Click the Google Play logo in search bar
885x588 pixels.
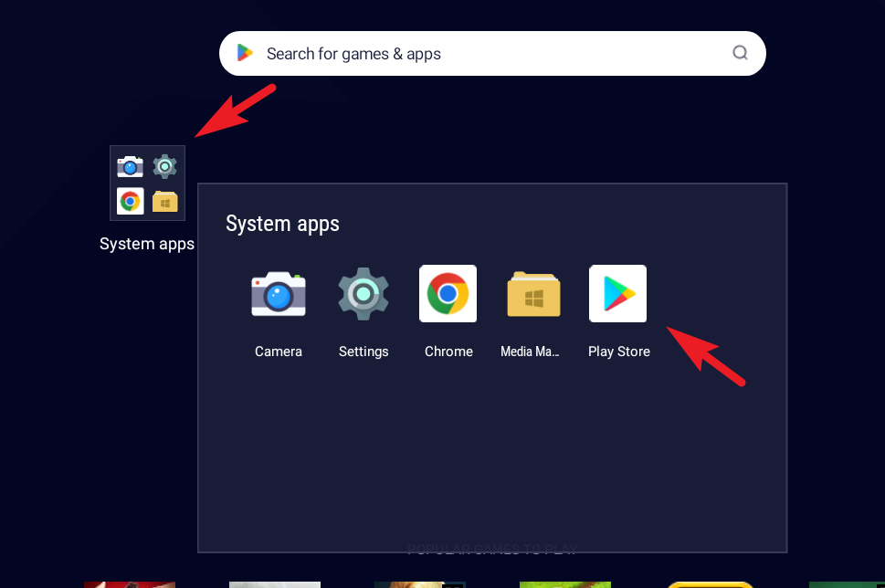[x=245, y=53]
